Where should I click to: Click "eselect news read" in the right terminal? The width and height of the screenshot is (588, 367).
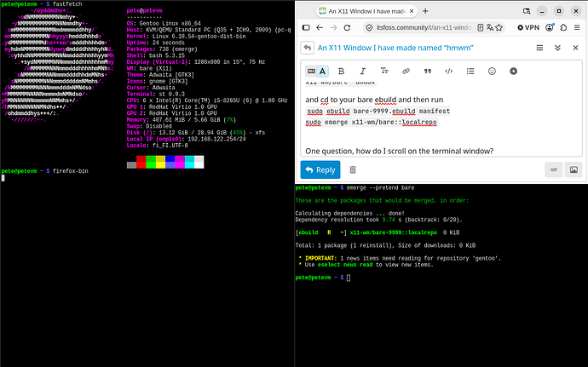tap(345, 265)
